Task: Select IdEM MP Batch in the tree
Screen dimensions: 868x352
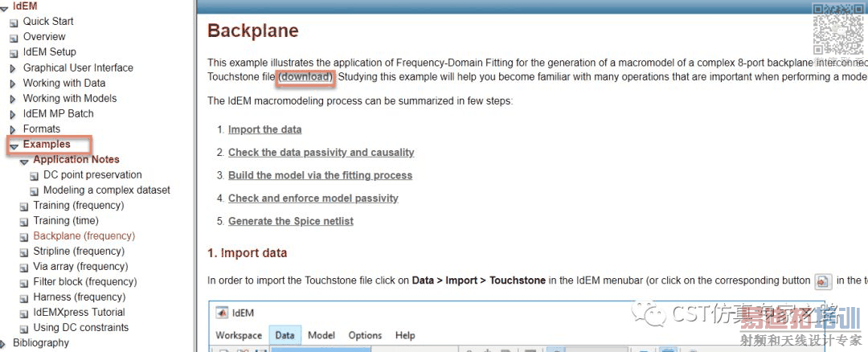Action: tap(58, 113)
